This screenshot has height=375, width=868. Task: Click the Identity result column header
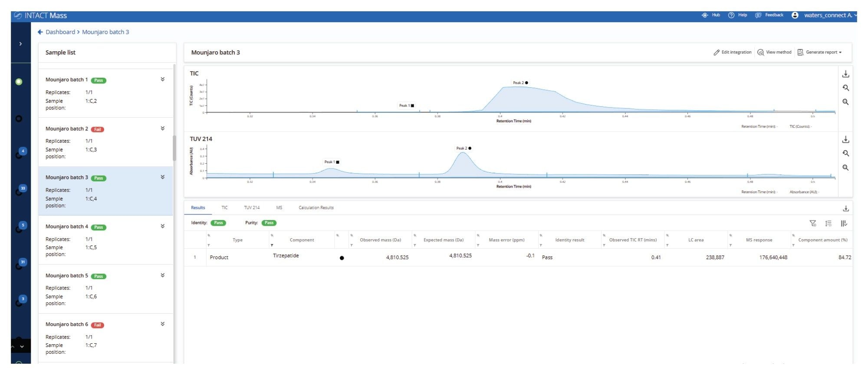click(x=569, y=240)
